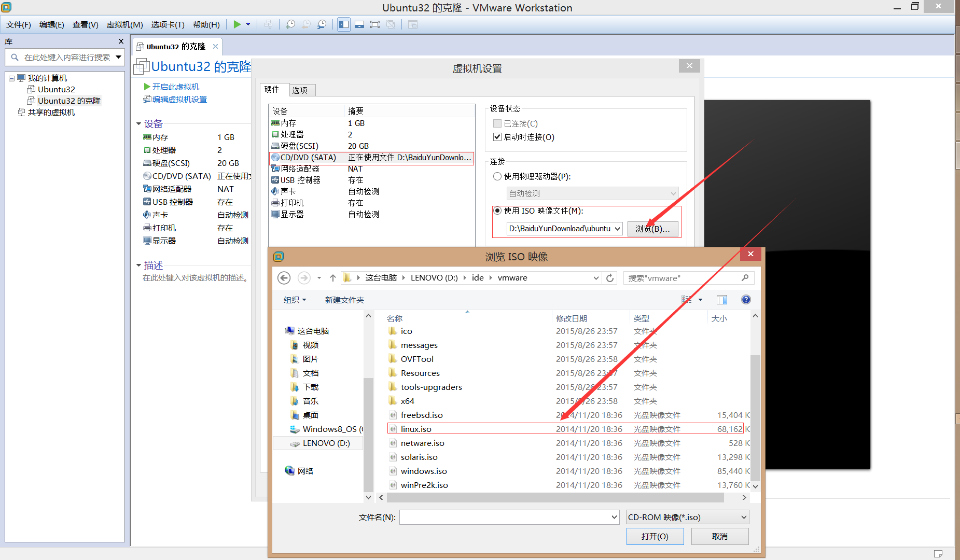
Task: Select 使用 ISO 映像文件(M) radio button
Action: (497, 211)
